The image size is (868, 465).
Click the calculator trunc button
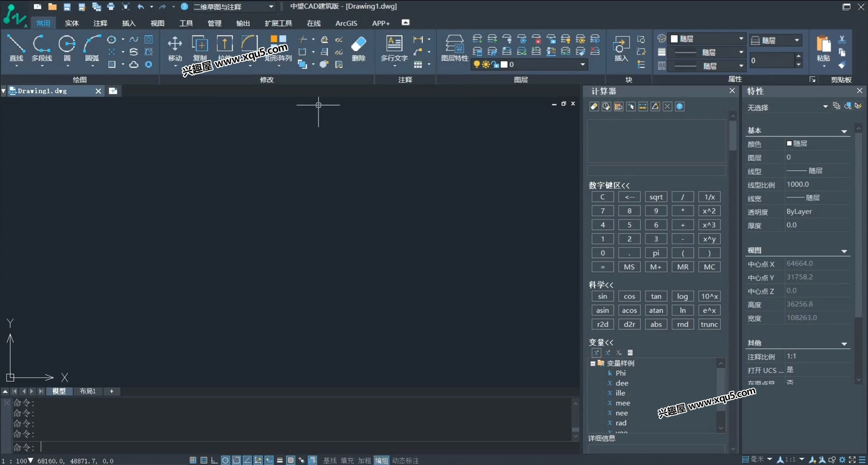(x=709, y=324)
